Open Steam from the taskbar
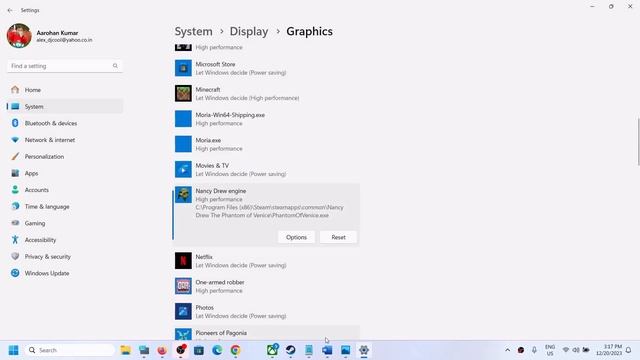The height and width of the screenshot is (360, 640). point(291,350)
